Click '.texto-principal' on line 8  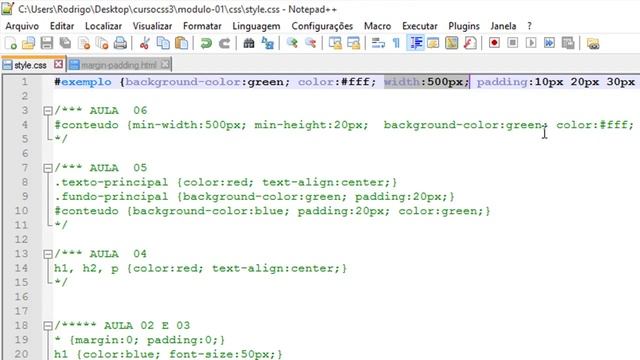point(111,182)
